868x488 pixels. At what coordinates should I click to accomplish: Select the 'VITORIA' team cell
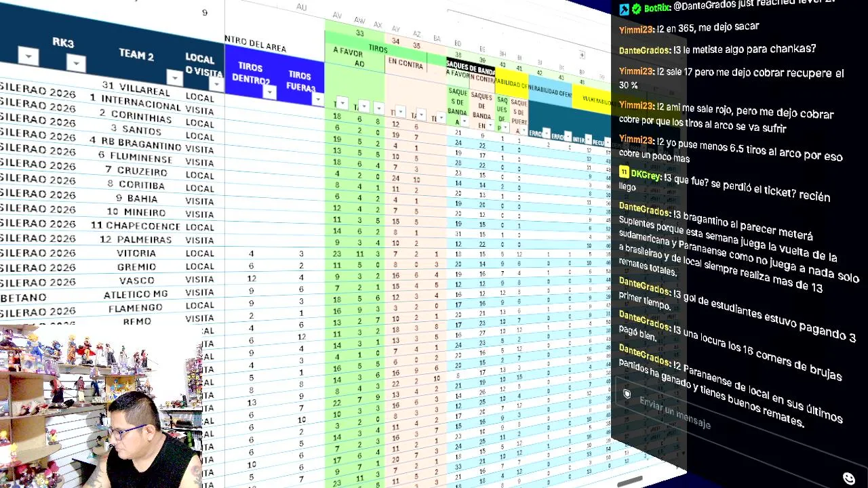(x=136, y=253)
